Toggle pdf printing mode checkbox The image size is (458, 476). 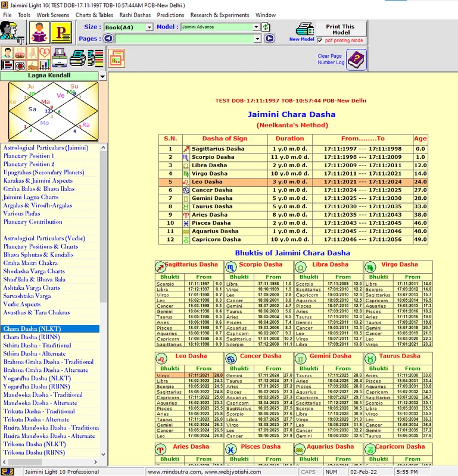[320, 40]
